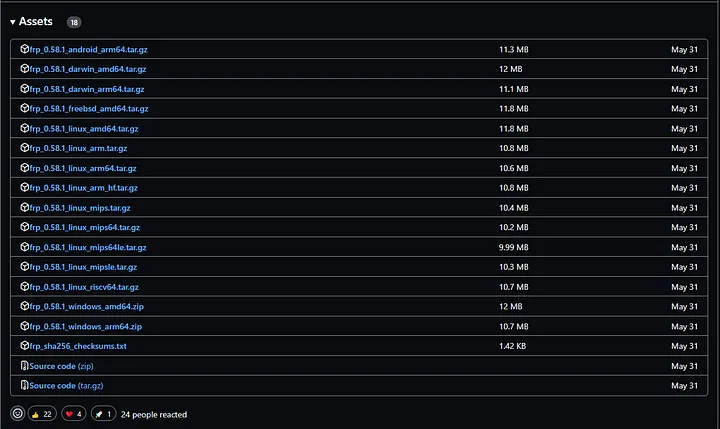Click package icon beside frp_0.58.1_linux_amd64.tar.gz
720x429 pixels.
click(x=25, y=128)
